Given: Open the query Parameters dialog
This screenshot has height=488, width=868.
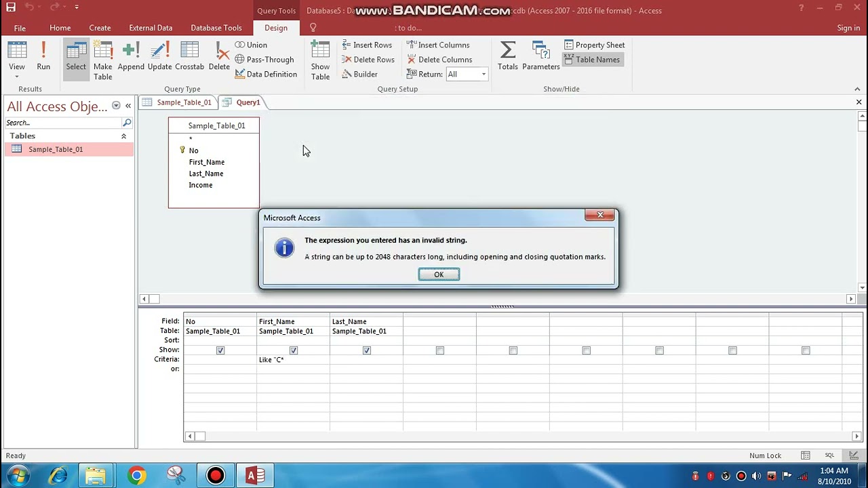Looking at the screenshot, I should (540, 56).
